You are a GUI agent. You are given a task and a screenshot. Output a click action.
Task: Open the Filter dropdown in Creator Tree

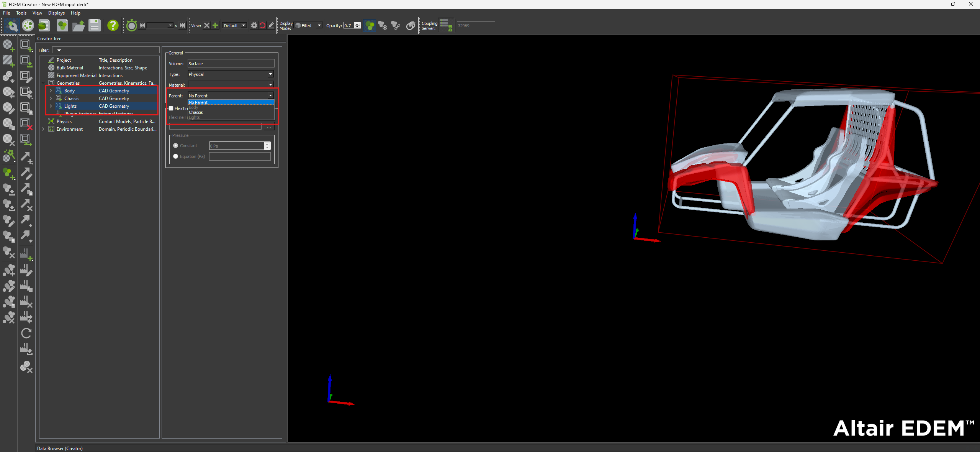[x=59, y=50]
